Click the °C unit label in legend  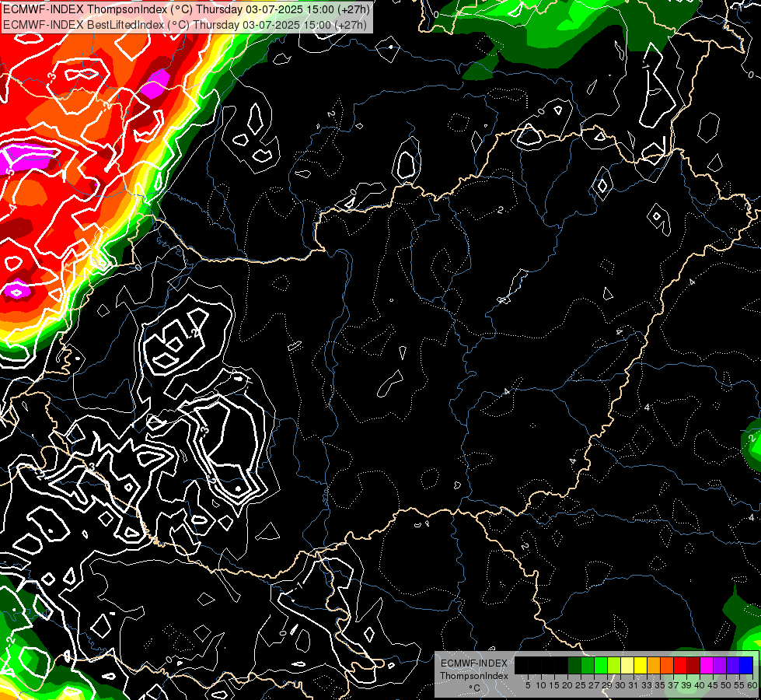(475, 688)
